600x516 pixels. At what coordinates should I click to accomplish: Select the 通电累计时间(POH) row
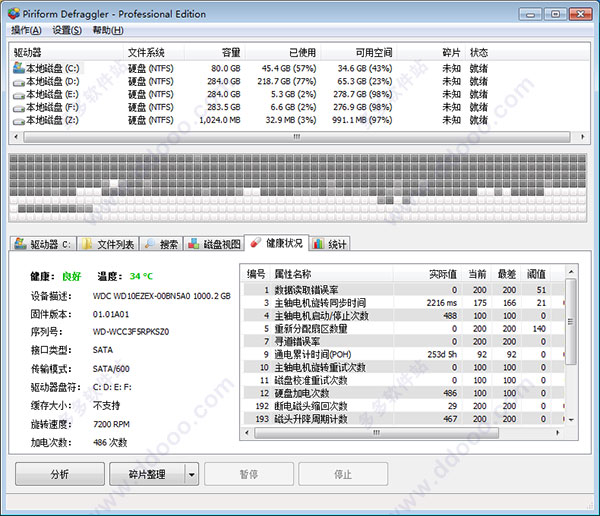point(404,354)
